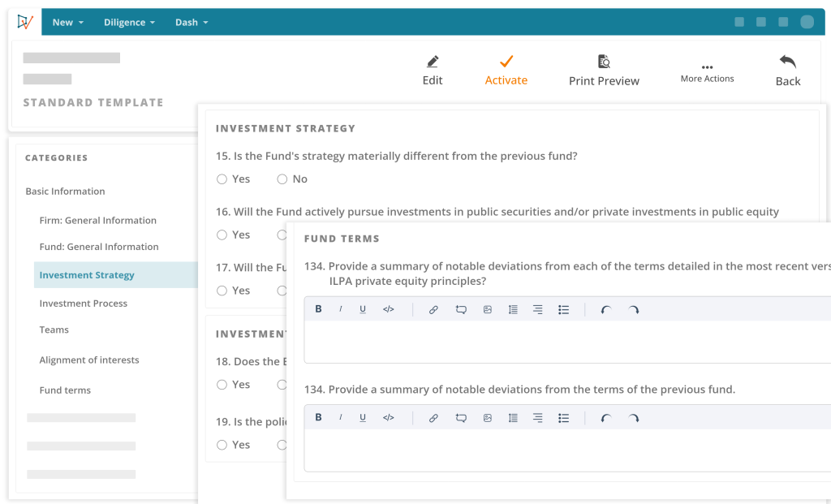This screenshot has height=504, width=831.
Task: Apply a bullet list in the editor
Action: click(563, 308)
